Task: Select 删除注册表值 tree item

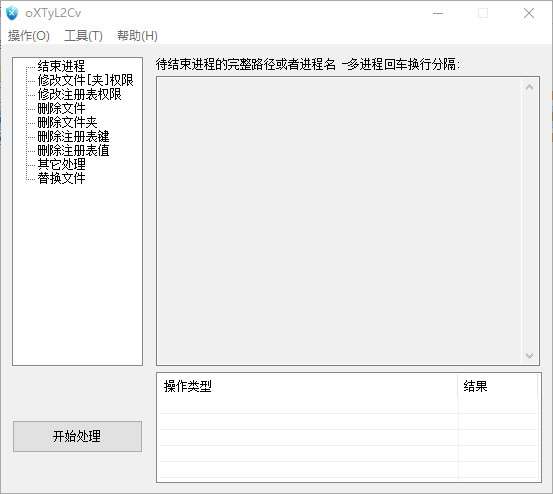Action: point(73,150)
